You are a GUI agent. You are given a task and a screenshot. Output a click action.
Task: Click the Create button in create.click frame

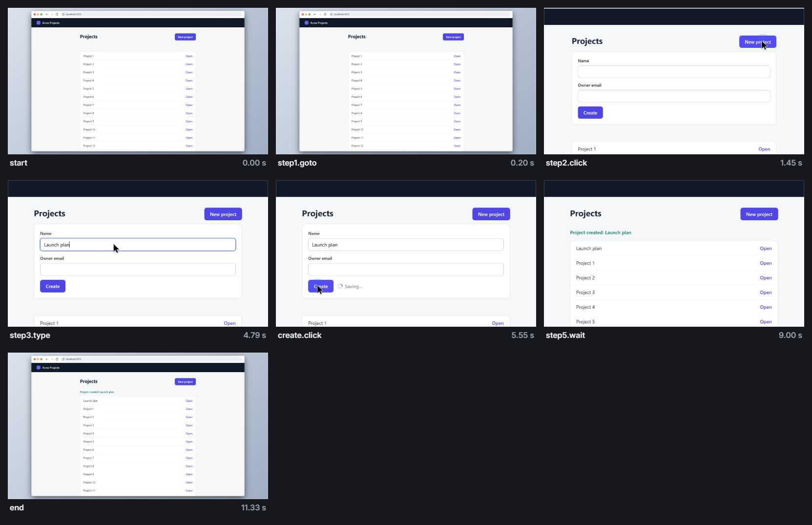click(x=321, y=286)
